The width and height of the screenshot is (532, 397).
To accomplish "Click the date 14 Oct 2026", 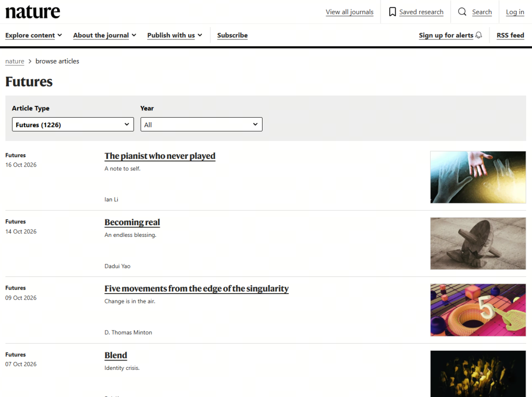I will (x=21, y=232).
